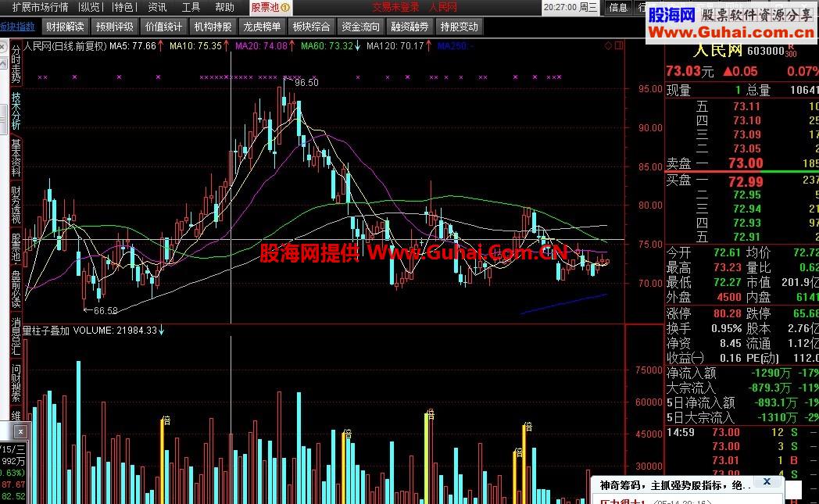Click the 信息 button in title bar

click(x=618, y=7)
